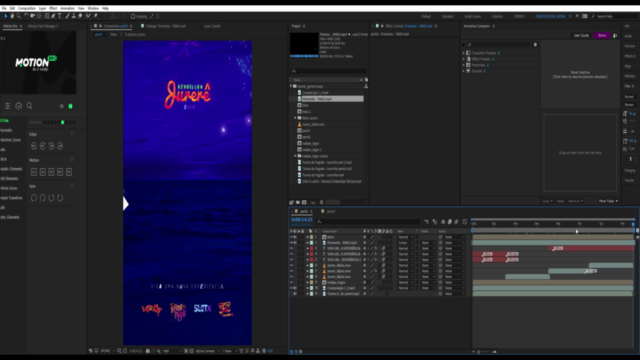Open the timeline Graph Editor icon
Screen dimensions: 640x360
464,222
